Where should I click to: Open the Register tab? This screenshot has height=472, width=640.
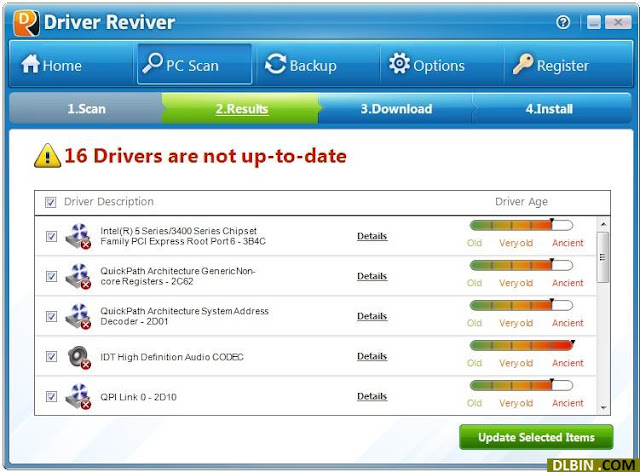pos(567,65)
